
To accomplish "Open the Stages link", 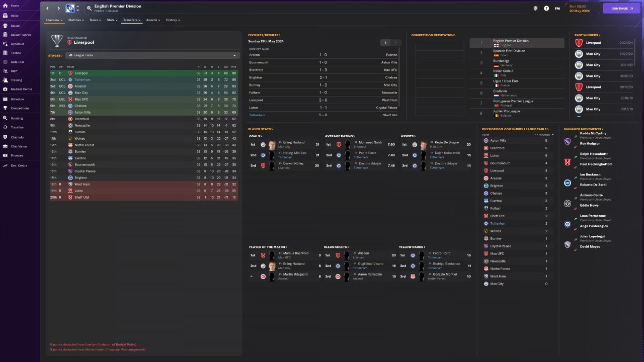I will 55,55.
